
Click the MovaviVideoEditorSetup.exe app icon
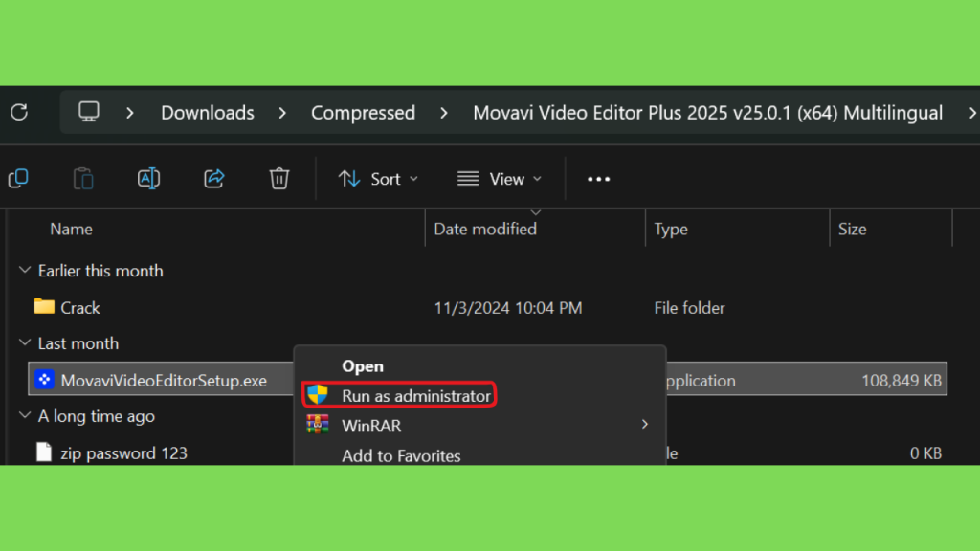[44, 379]
